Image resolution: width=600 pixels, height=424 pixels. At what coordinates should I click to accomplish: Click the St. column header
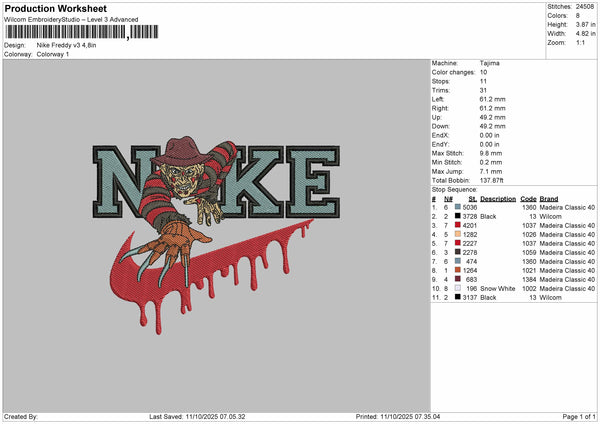(x=473, y=199)
